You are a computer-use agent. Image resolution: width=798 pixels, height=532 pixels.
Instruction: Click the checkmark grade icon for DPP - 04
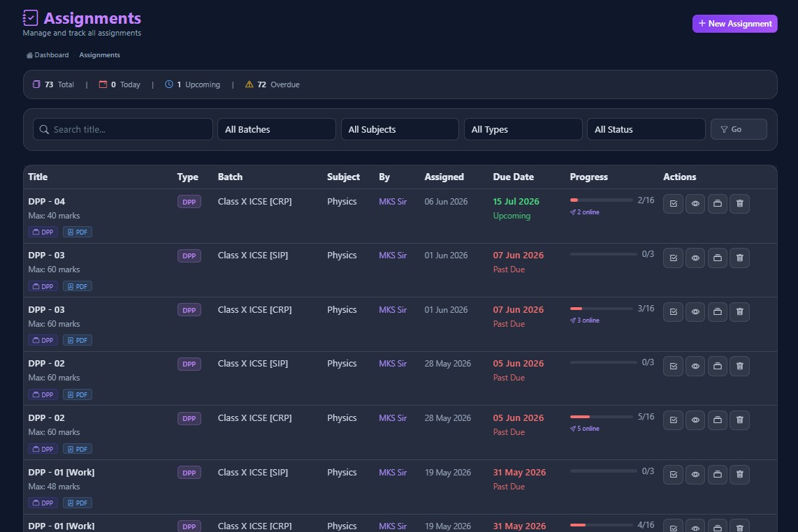click(x=673, y=203)
